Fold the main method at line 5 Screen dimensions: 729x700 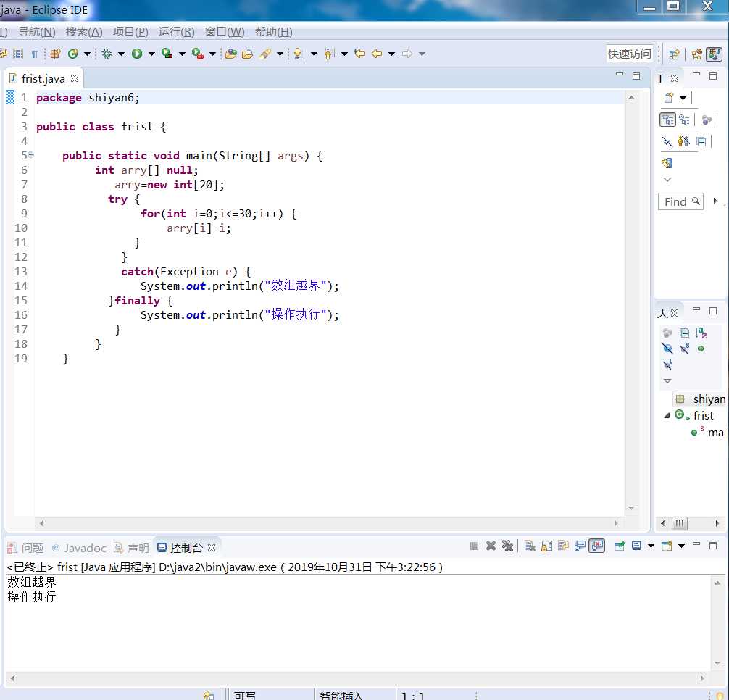(30, 155)
